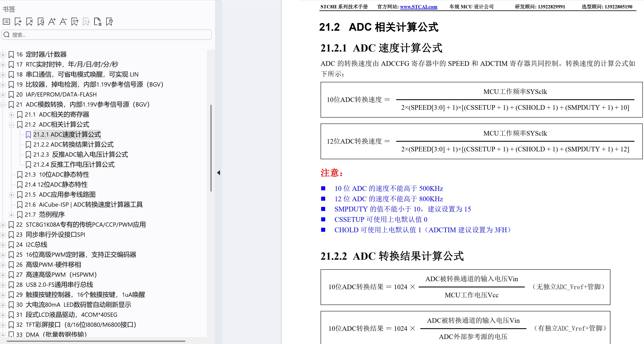Collapse the 21.2 ADC相关计算公式 node
Image resolution: width=644 pixels, height=344 pixels.
pyautogui.click(x=11, y=125)
